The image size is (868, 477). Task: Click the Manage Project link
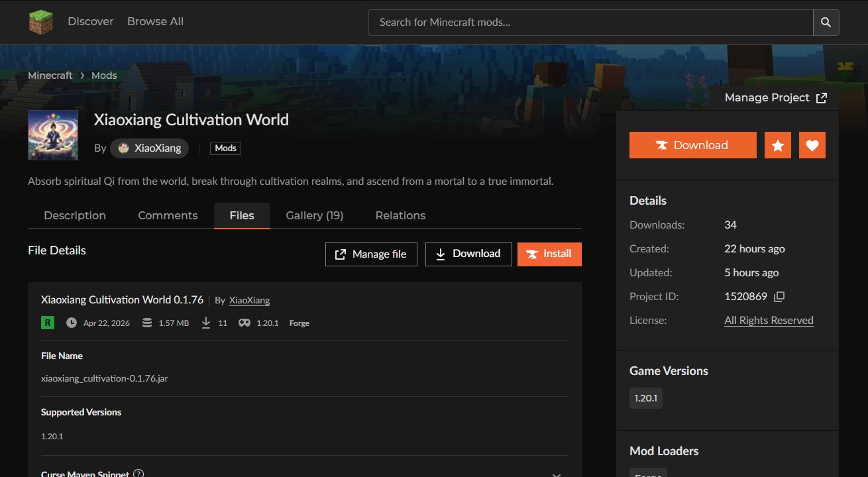click(775, 98)
